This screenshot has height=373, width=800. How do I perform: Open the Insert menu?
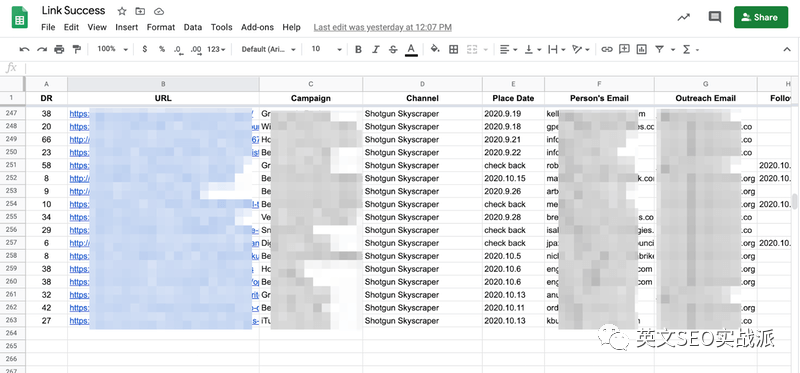click(127, 27)
